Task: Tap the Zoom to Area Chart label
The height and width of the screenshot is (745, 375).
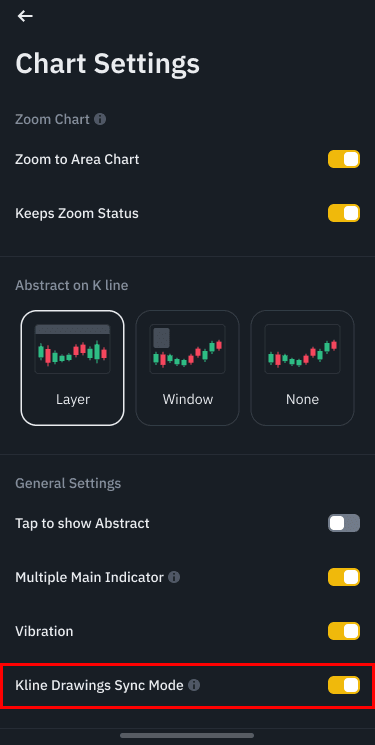Action: point(77,159)
